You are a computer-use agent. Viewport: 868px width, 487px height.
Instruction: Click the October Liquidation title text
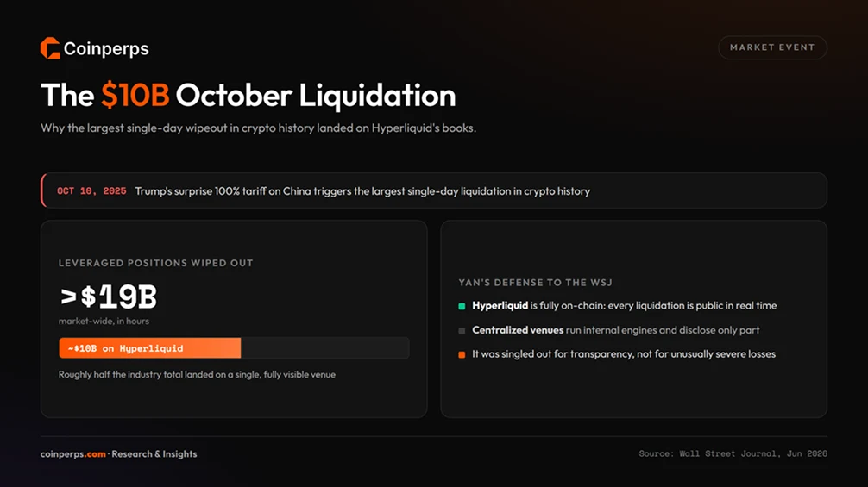pos(316,95)
